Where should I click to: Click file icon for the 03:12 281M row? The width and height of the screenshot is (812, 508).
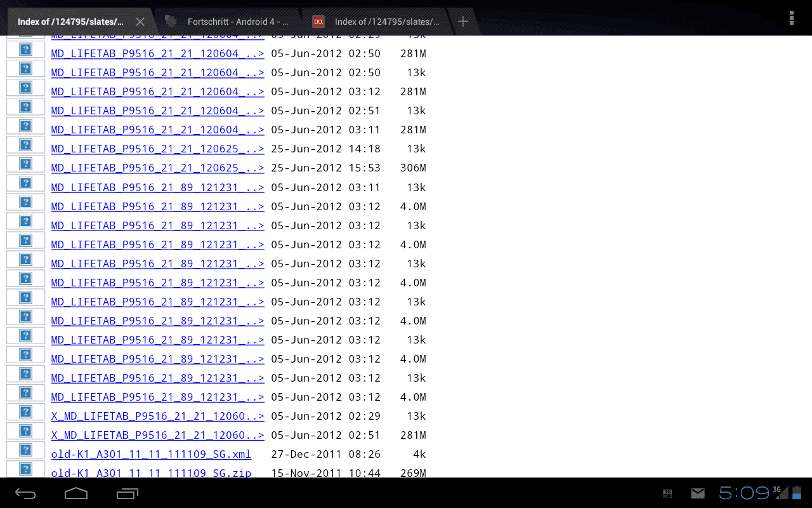(26, 88)
